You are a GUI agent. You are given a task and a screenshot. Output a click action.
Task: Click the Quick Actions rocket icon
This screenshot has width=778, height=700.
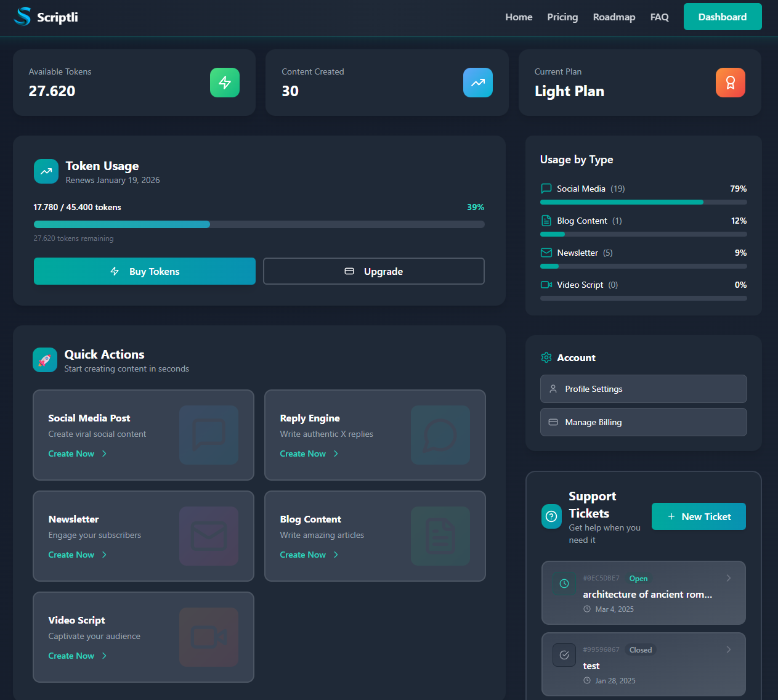45,360
